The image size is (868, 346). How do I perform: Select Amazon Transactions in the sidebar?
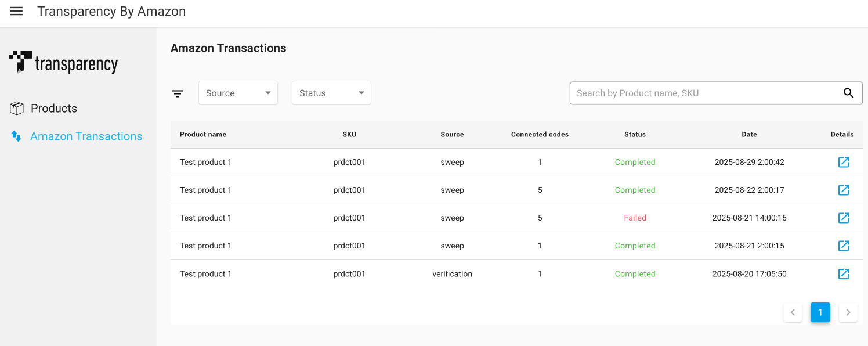(86, 136)
